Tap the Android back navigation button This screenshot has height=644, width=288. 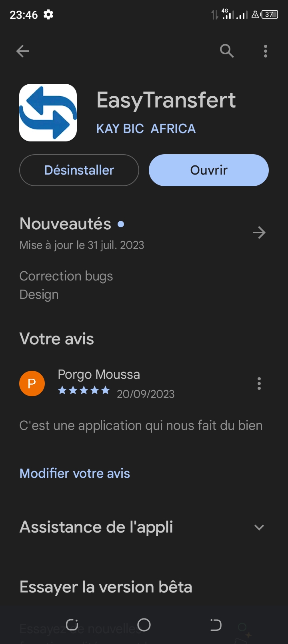click(216, 624)
